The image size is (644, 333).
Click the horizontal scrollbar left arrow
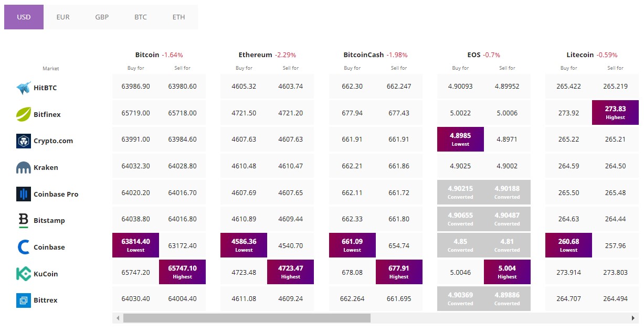(118, 318)
